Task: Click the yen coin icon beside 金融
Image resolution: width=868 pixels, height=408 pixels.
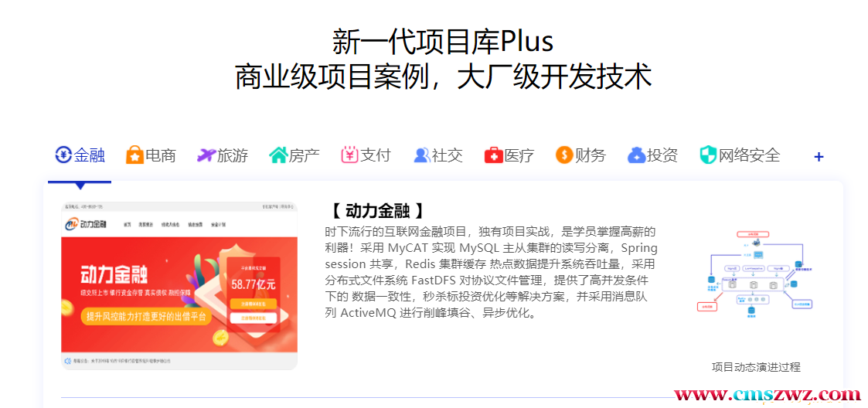Action: point(63,155)
